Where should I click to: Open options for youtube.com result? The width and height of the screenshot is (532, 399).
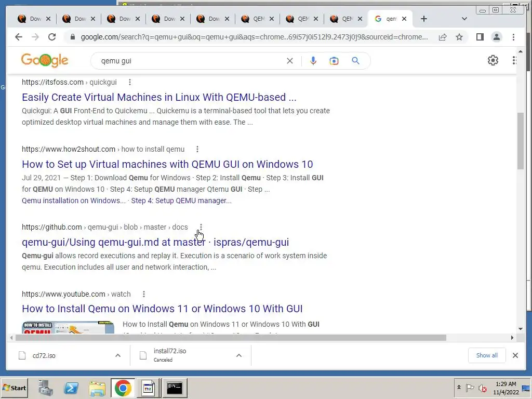[x=143, y=294]
